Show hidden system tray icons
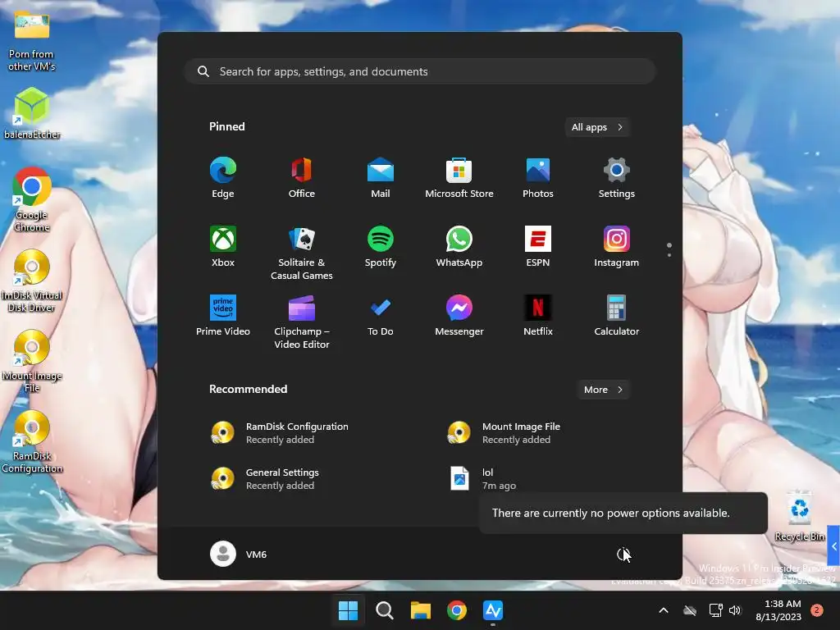The width and height of the screenshot is (840, 630). [663, 610]
